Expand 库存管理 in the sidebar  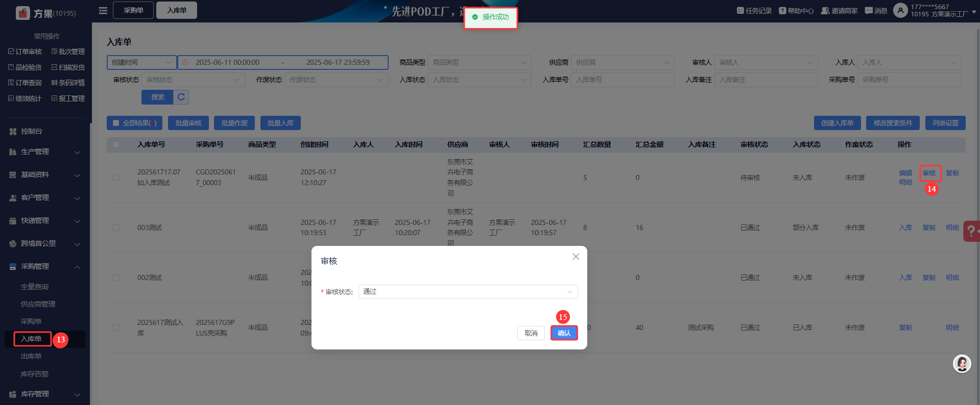(45, 394)
